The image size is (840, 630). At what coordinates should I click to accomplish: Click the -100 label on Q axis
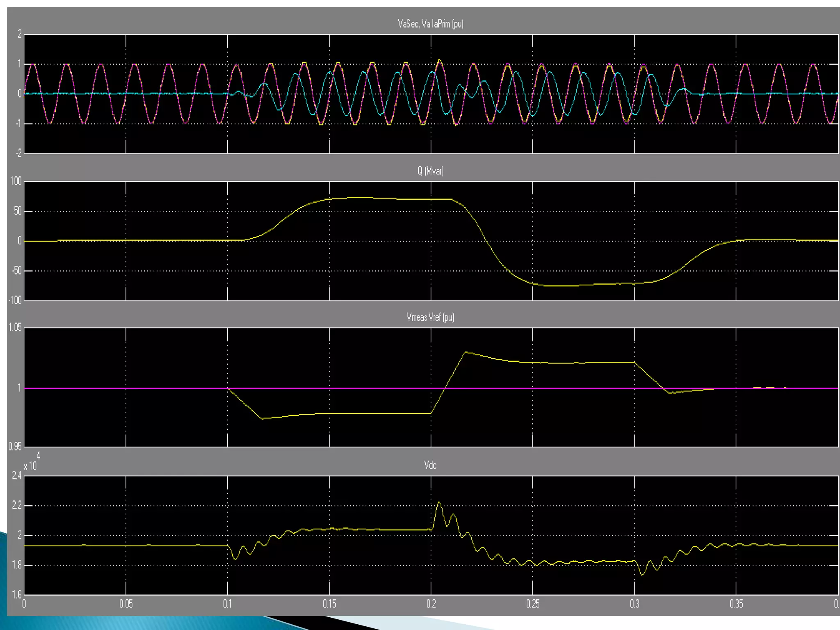[15, 300]
